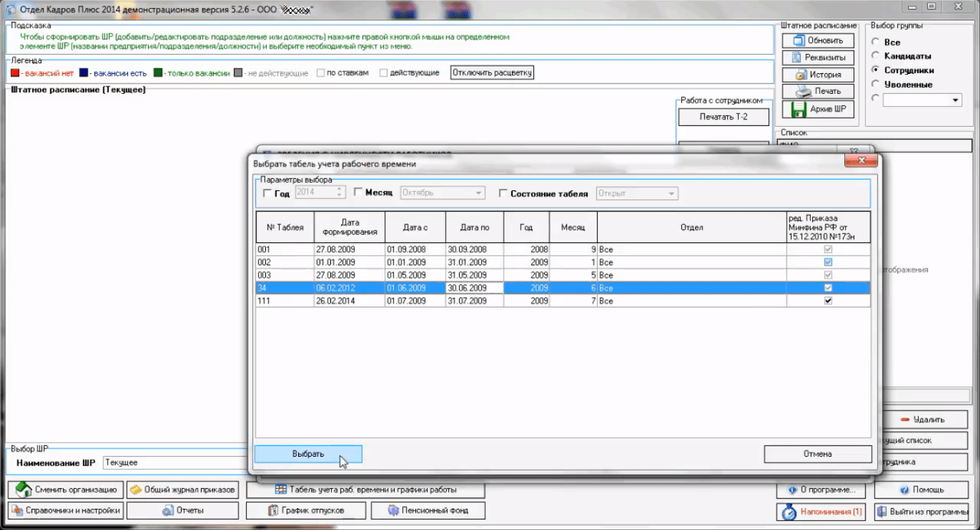
Task: Enable the Год filter checkbox
Action: click(267, 194)
